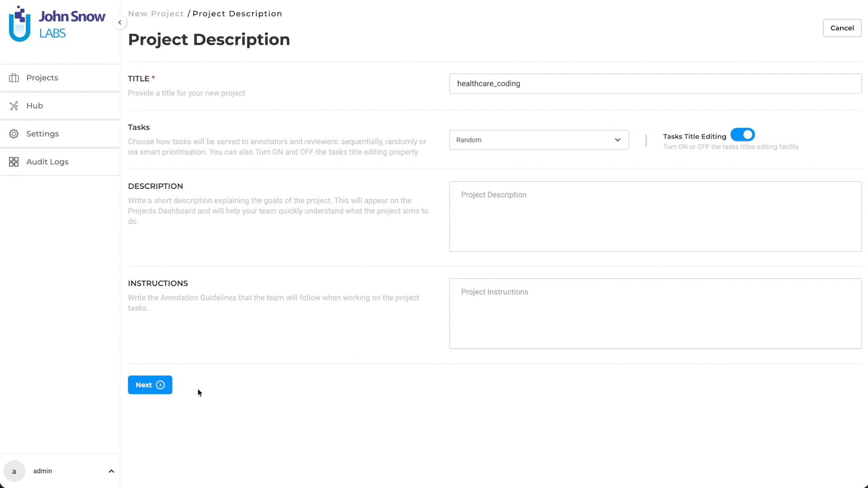
Task: Select Project Description in the breadcrumb
Action: 237,14
